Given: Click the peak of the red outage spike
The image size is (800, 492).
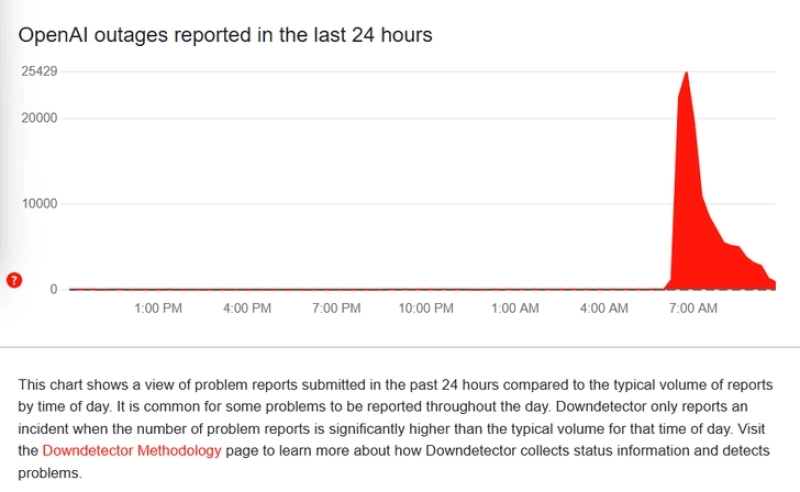Looking at the screenshot, I should pos(687,73).
